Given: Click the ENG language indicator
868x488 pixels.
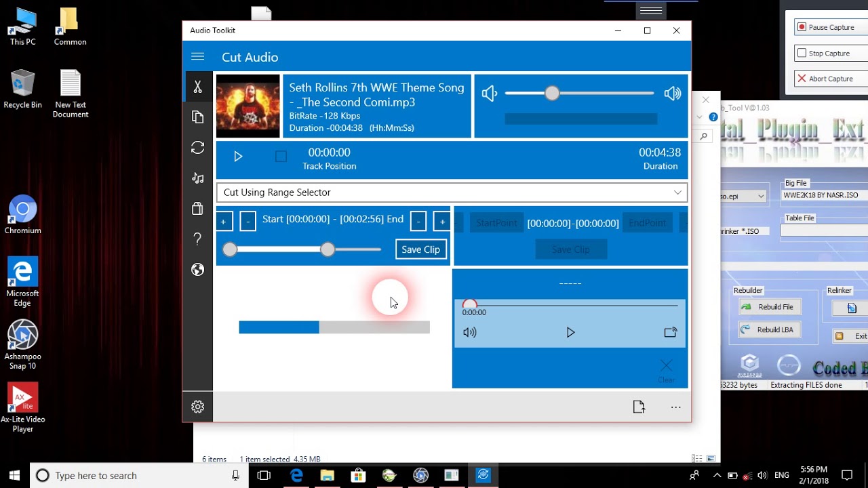Looking at the screenshot, I should point(782,475).
